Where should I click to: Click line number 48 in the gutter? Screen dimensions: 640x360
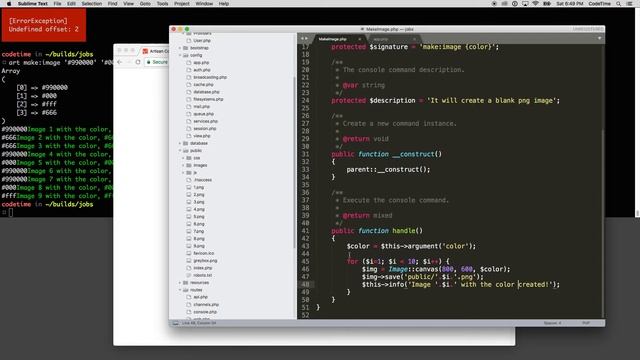(x=305, y=284)
